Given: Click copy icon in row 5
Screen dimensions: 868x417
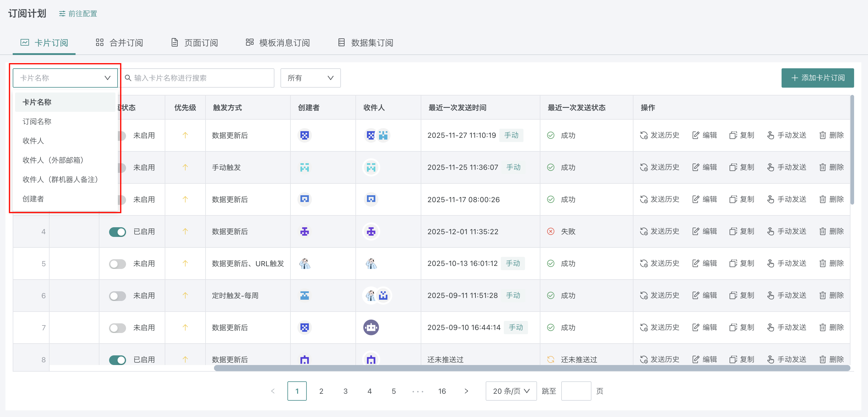Looking at the screenshot, I should (733, 263).
